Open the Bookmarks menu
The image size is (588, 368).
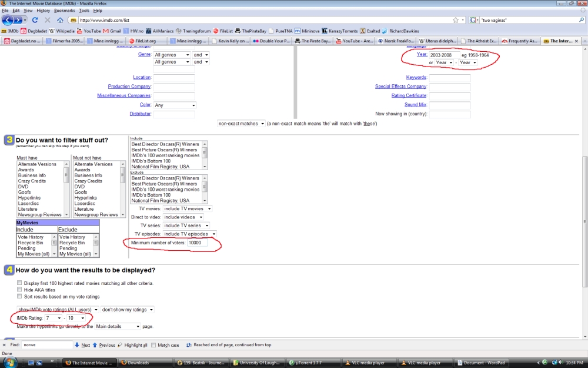(65, 11)
